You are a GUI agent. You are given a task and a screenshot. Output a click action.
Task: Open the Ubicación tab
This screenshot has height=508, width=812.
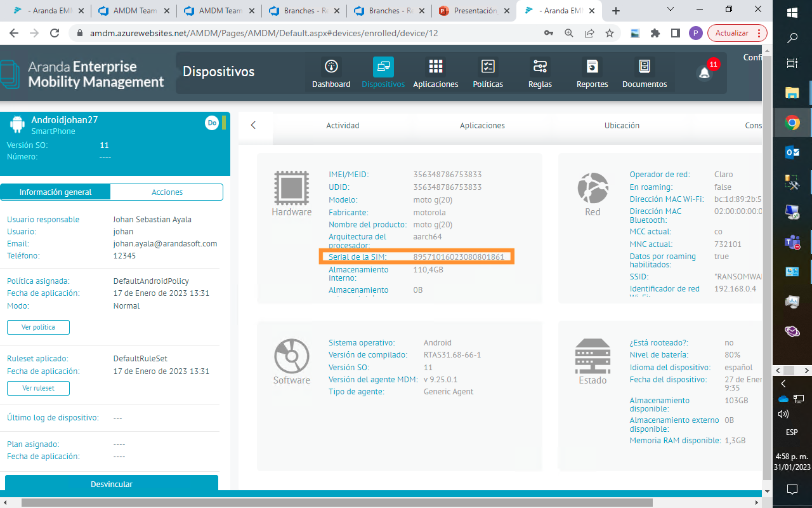point(622,126)
